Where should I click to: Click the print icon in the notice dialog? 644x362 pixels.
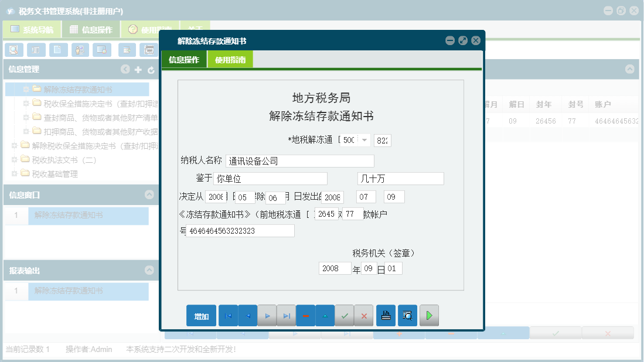coord(386,315)
